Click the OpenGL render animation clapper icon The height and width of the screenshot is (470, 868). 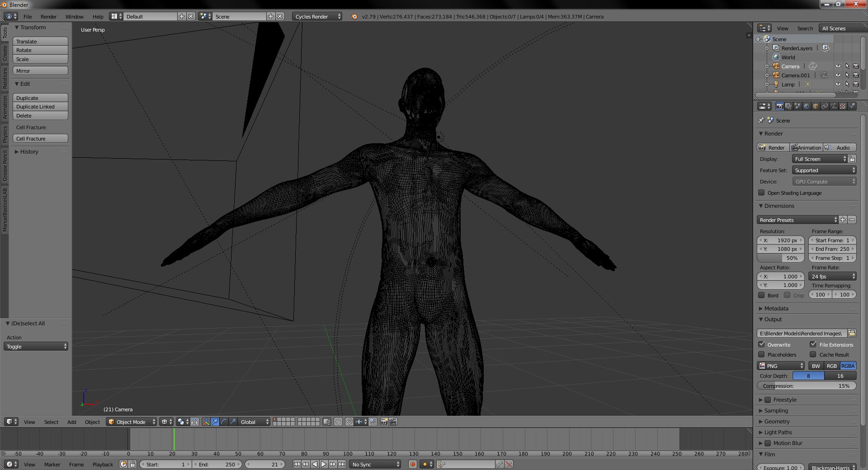click(x=393, y=422)
